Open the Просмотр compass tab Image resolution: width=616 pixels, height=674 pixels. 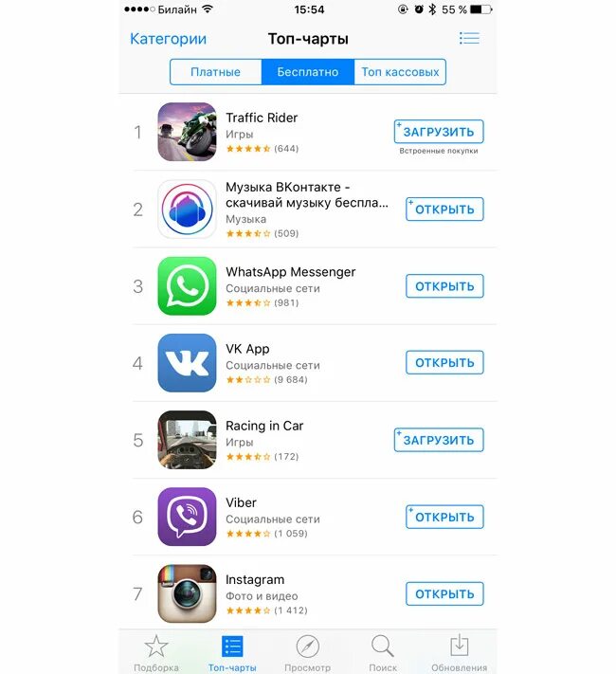(x=308, y=653)
